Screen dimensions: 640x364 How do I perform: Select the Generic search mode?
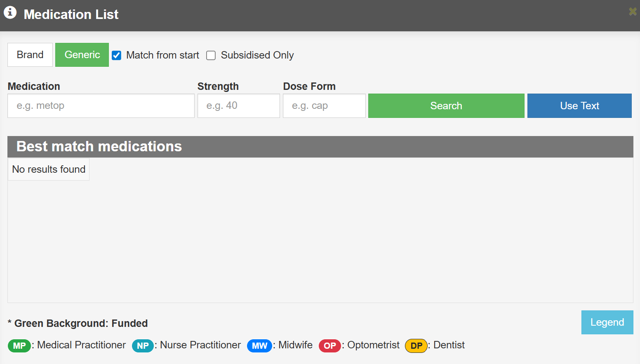click(82, 55)
